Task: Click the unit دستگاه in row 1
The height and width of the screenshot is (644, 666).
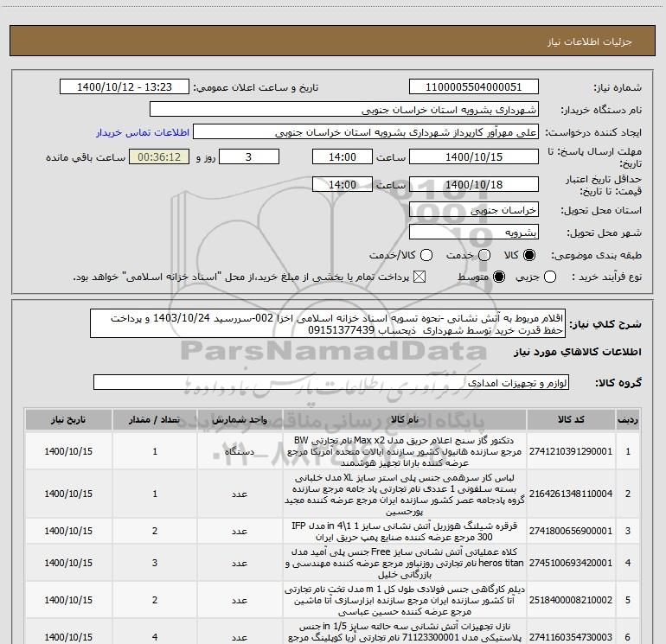Action: tap(240, 451)
